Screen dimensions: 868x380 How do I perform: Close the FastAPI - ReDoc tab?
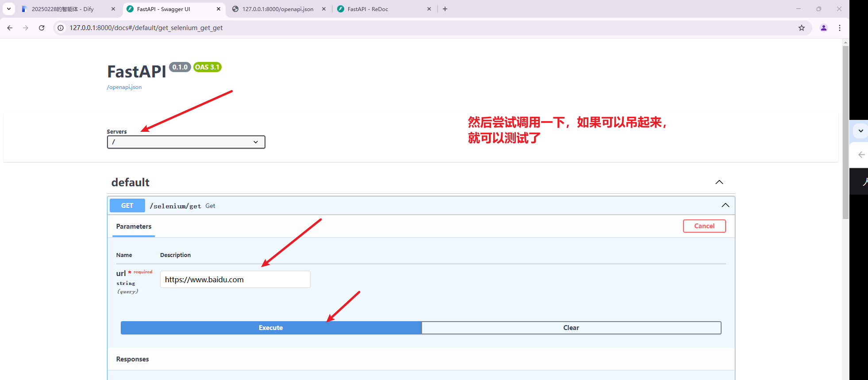pos(429,9)
